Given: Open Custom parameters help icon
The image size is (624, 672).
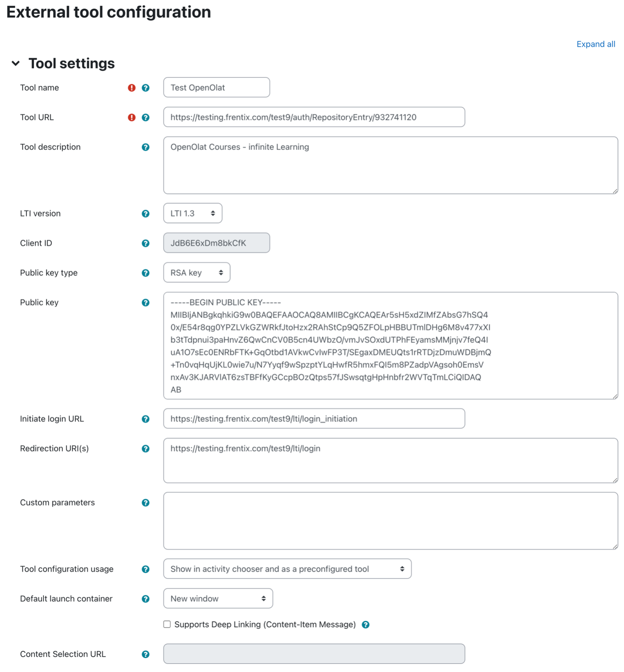Looking at the screenshot, I should [145, 503].
